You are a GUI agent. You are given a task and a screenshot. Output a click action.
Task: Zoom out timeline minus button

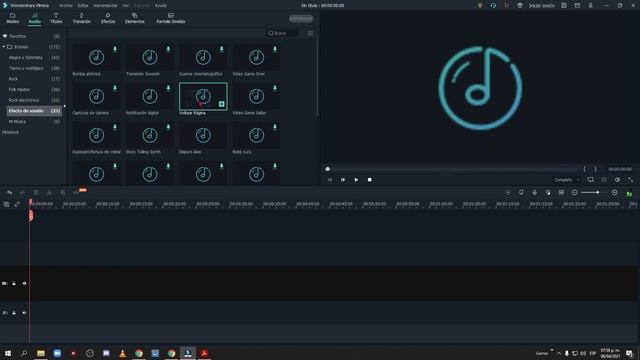(574, 193)
